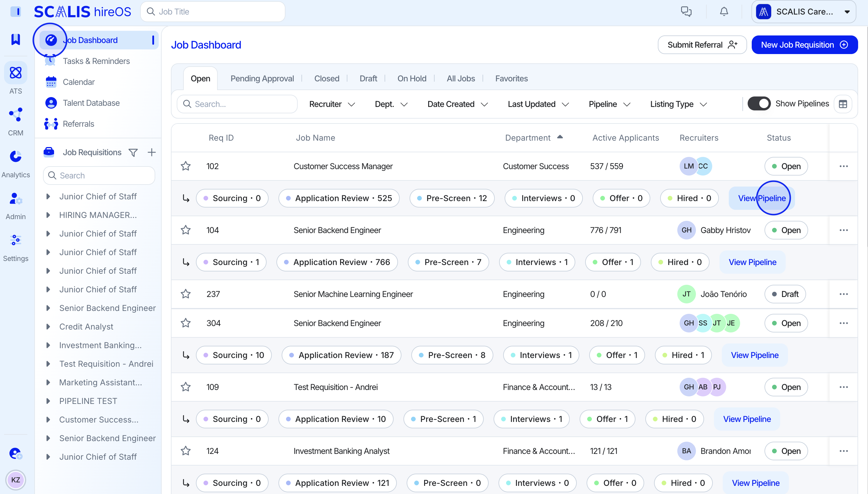Filter Job Requisitions with funnel icon

click(x=133, y=153)
